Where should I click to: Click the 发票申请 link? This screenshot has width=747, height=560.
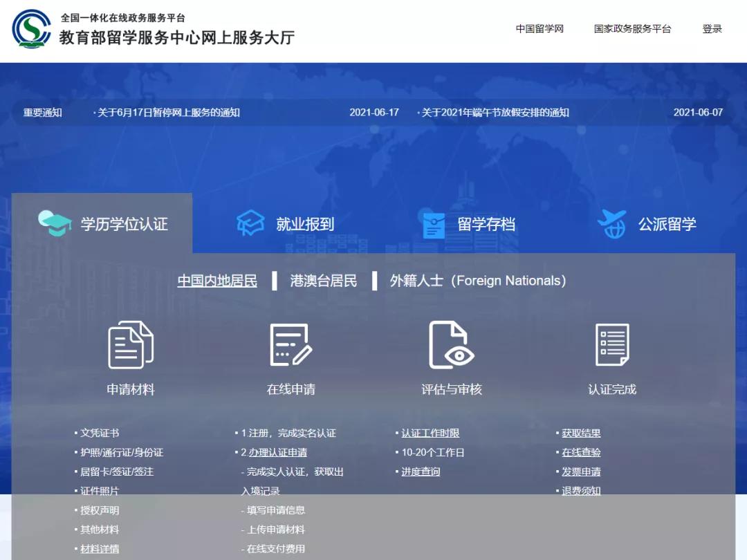[x=583, y=472]
